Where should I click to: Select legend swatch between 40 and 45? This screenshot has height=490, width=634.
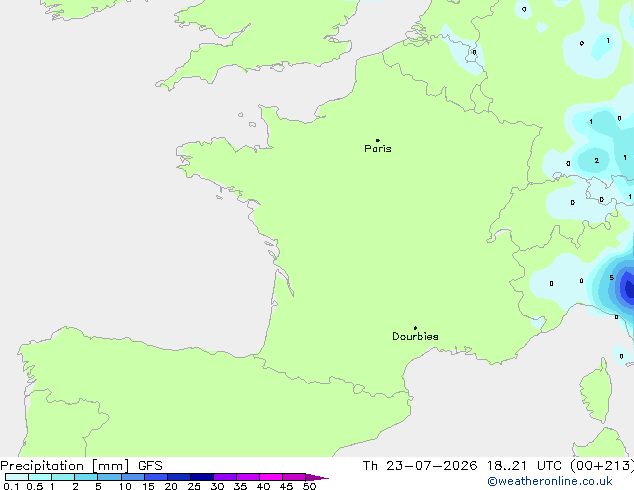pos(271,477)
